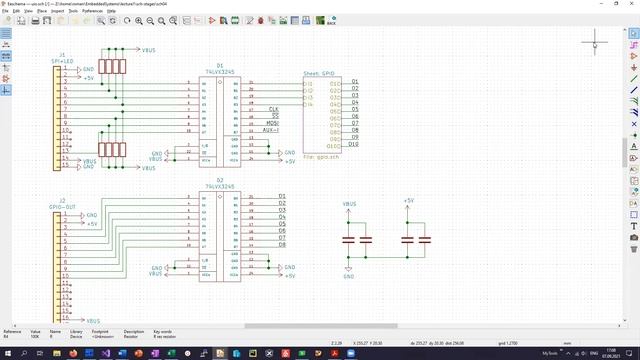Screen dimensions: 640x360
Task: Click the Zoom in icon
Action: [139, 20]
